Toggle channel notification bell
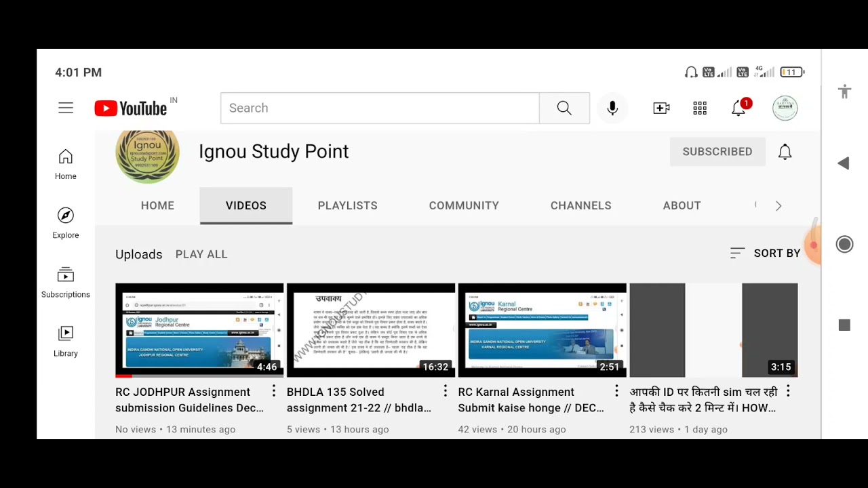Screen dimensions: 868x488 (785, 152)
